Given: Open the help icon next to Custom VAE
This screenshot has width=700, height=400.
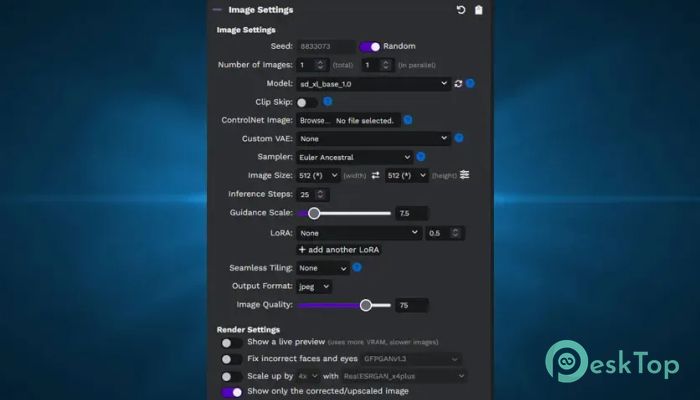Looking at the screenshot, I should tap(458, 138).
